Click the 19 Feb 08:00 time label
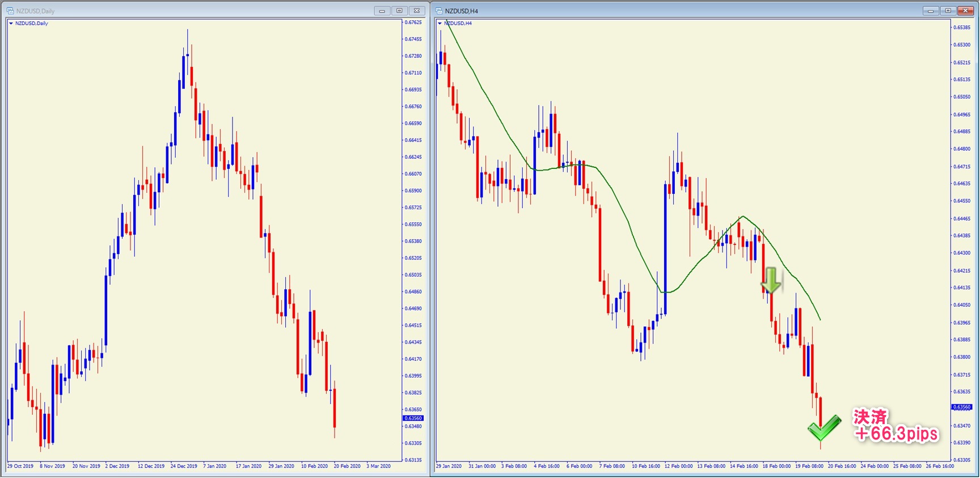 click(809, 466)
